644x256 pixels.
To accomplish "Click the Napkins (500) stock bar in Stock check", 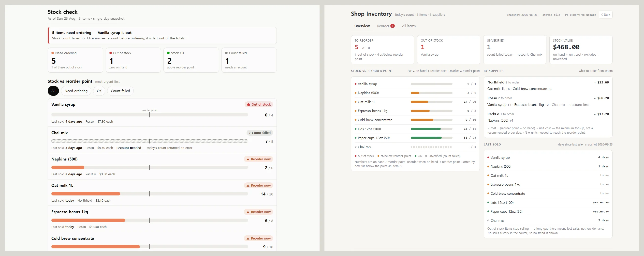I will (149, 167).
